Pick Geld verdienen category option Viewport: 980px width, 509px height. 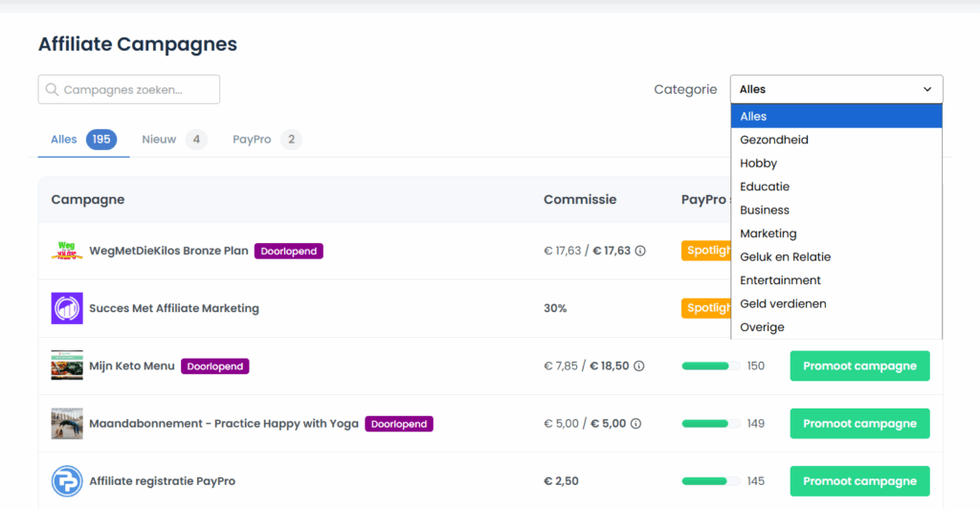[x=783, y=303]
